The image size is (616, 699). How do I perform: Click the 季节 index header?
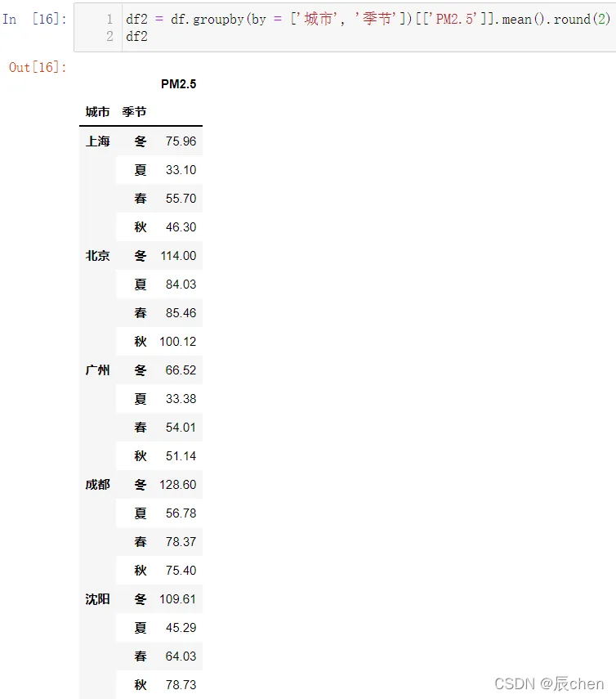tap(134, 112)
